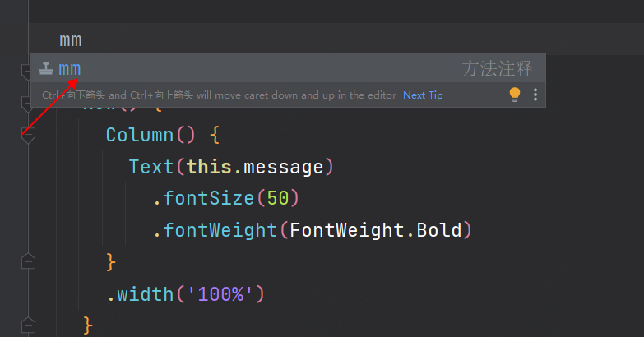Click the .fontSize method call
This screenshot has height=337, width=644.
point(206,198)
